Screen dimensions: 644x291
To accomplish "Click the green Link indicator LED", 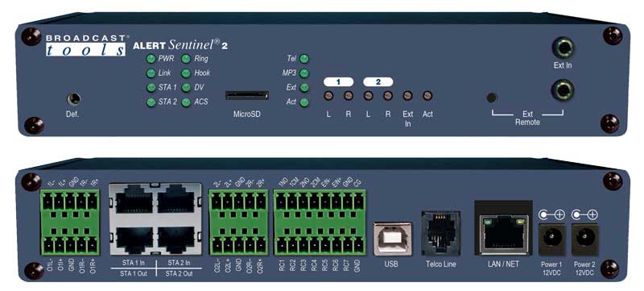I will click(x=151, y=73).
